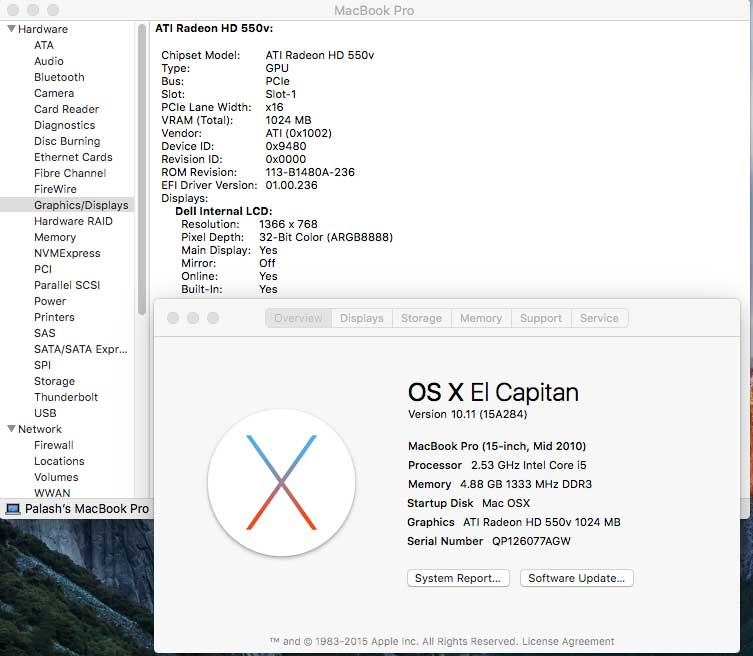Open Thunderbolt entry in sidebar
This screenshot has height=656, width=753.
66,397
